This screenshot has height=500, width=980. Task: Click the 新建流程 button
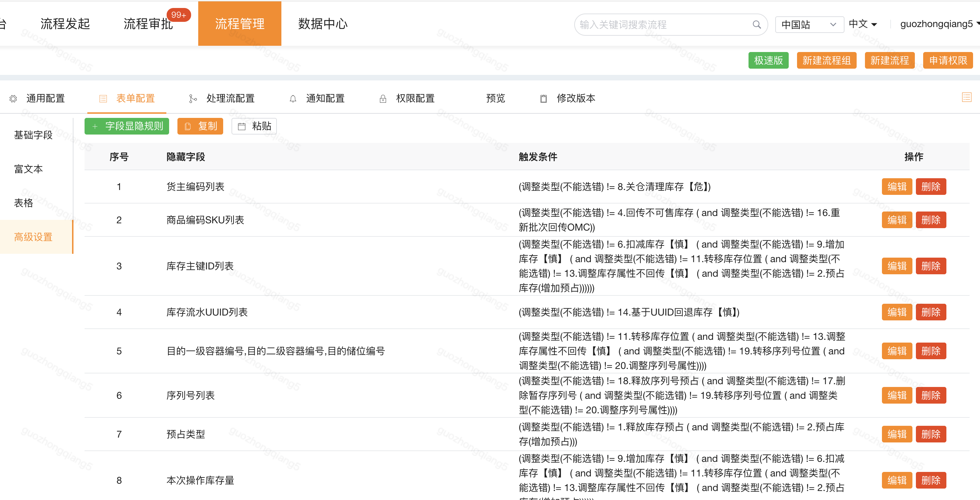point(889,60)
